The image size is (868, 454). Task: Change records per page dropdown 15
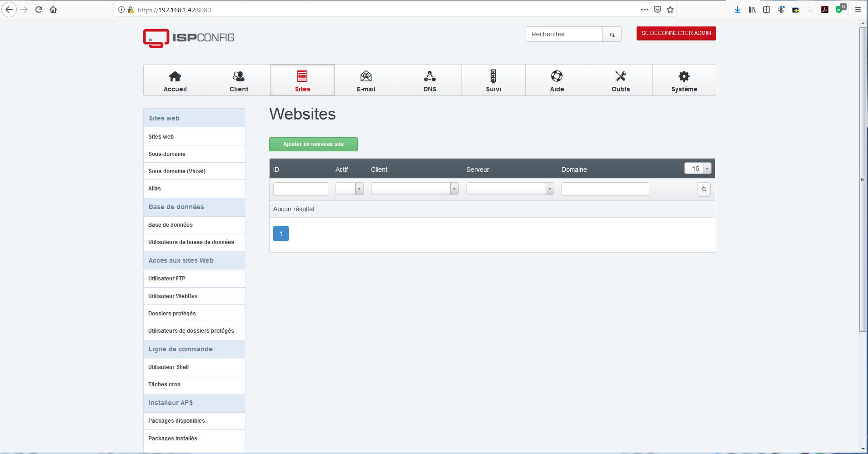pos(698,169)
